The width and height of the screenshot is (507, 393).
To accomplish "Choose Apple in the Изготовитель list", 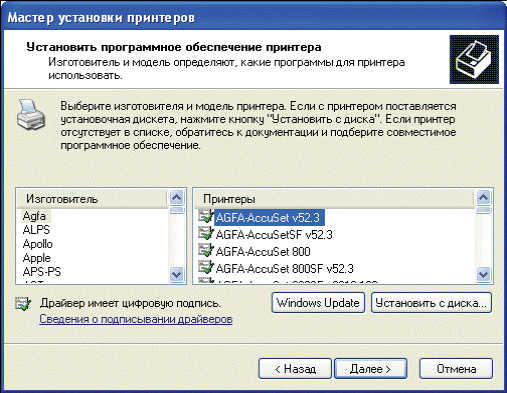I will point(37,258).
